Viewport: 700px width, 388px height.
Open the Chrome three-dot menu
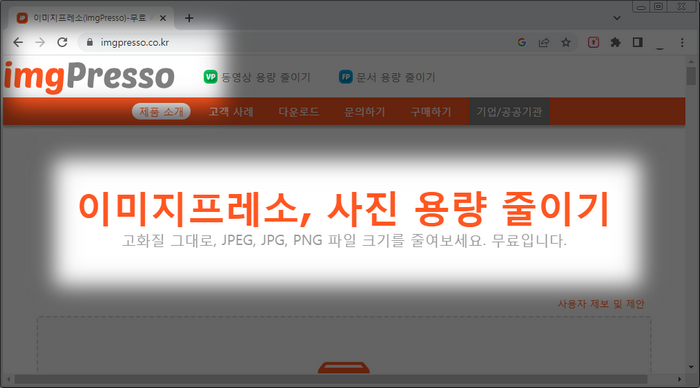[682, 42]
